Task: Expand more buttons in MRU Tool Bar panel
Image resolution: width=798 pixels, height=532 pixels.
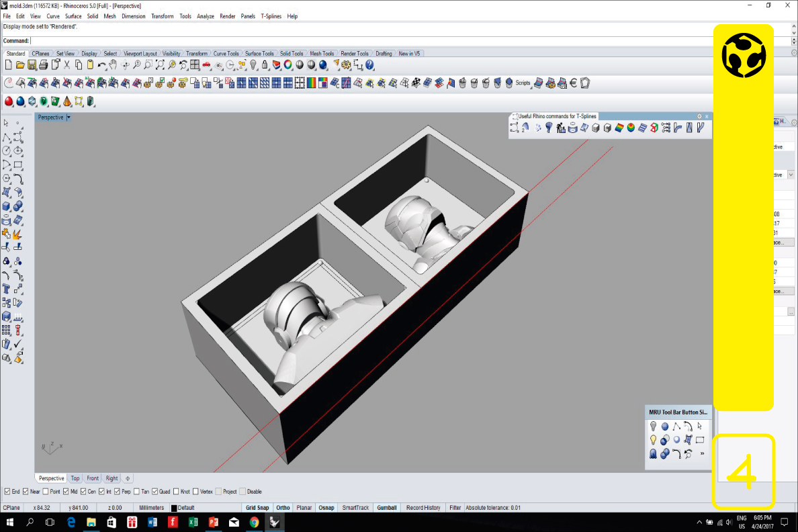Action: (703, 453)
